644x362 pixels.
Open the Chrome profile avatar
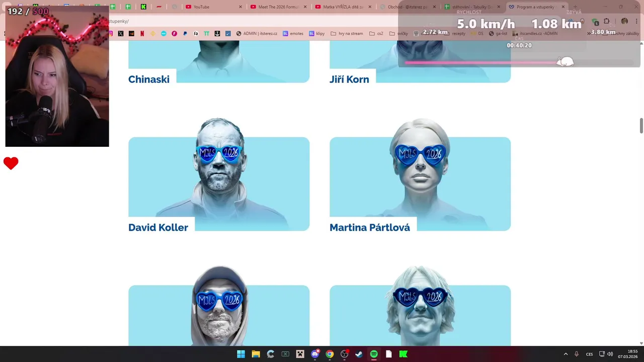coord(624,21)
